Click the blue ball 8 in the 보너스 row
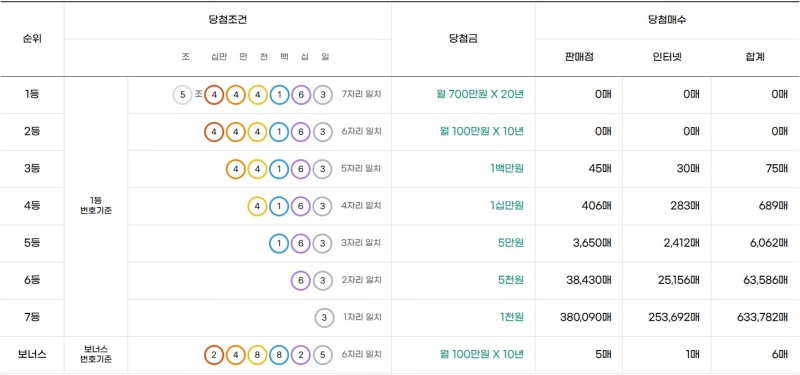Screen dimensions: 800x375 tap(279, 355)
